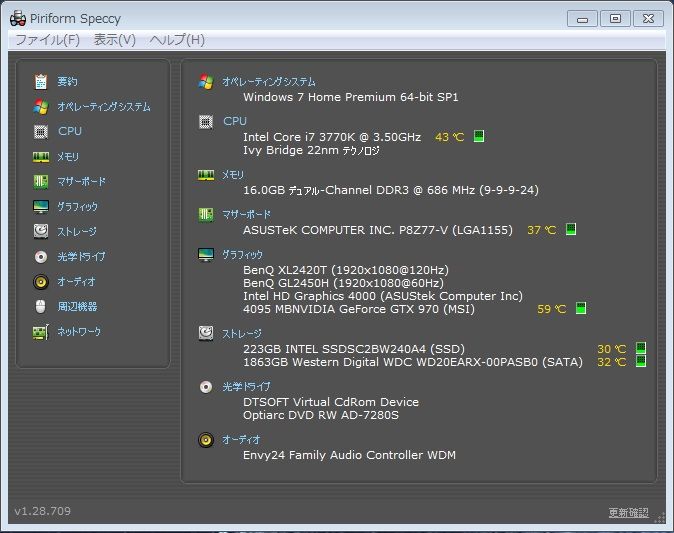Click the motherboard icon in sidebar

(x=41, y=182)
